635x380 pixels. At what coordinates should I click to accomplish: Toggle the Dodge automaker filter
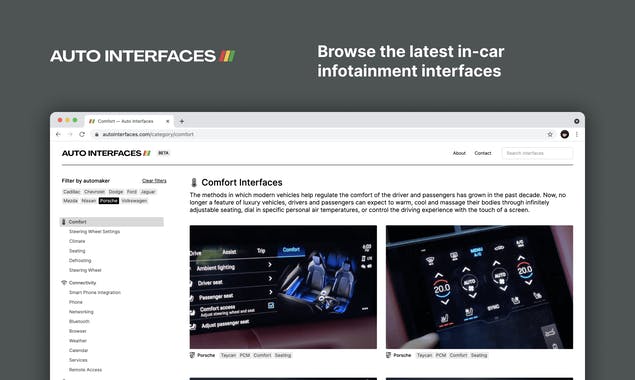[x=116, y=192]
